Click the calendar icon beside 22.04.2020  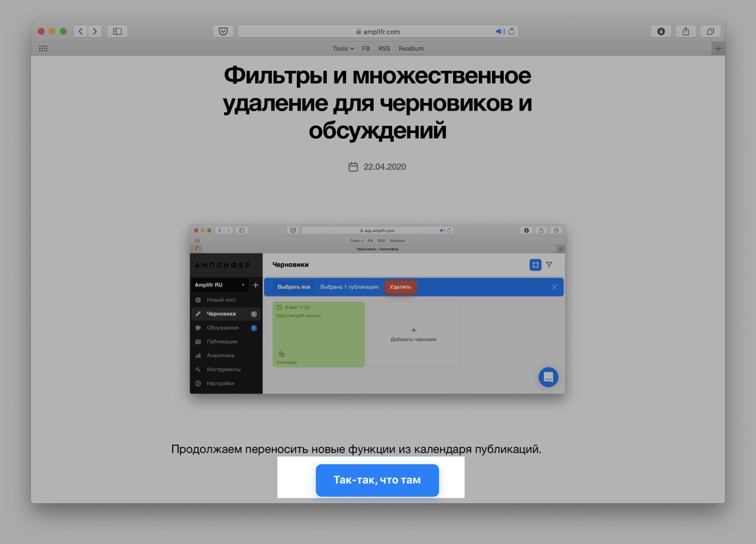[353, 167]
